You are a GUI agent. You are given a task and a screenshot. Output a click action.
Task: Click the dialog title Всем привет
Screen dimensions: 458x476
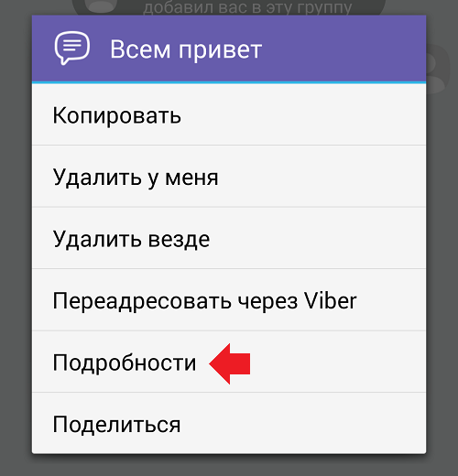pyautogui.click(x=186, y=49)
